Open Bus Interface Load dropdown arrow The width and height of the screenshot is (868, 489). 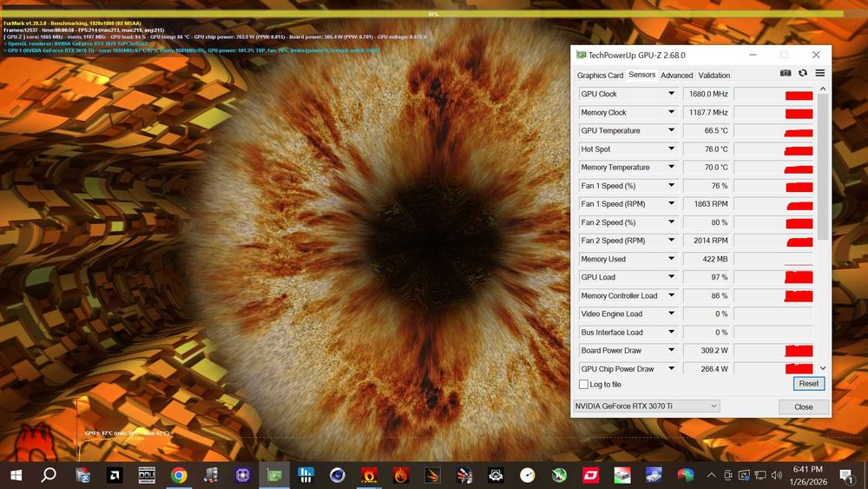[671, 332]
